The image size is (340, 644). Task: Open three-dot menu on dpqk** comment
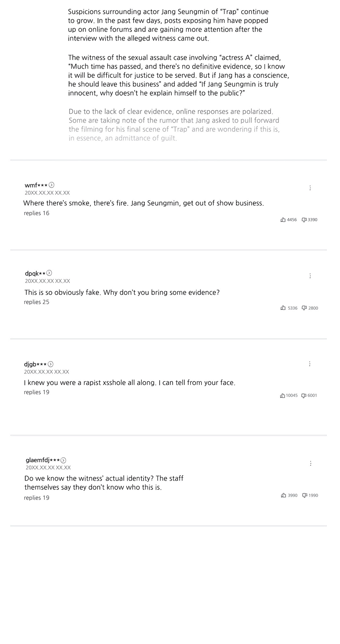[310, 276]
